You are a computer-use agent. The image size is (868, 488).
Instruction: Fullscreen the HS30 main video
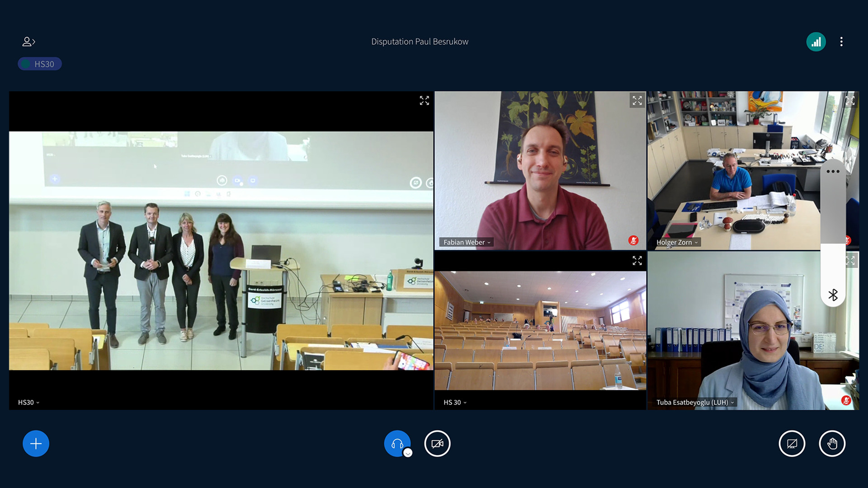424,101
